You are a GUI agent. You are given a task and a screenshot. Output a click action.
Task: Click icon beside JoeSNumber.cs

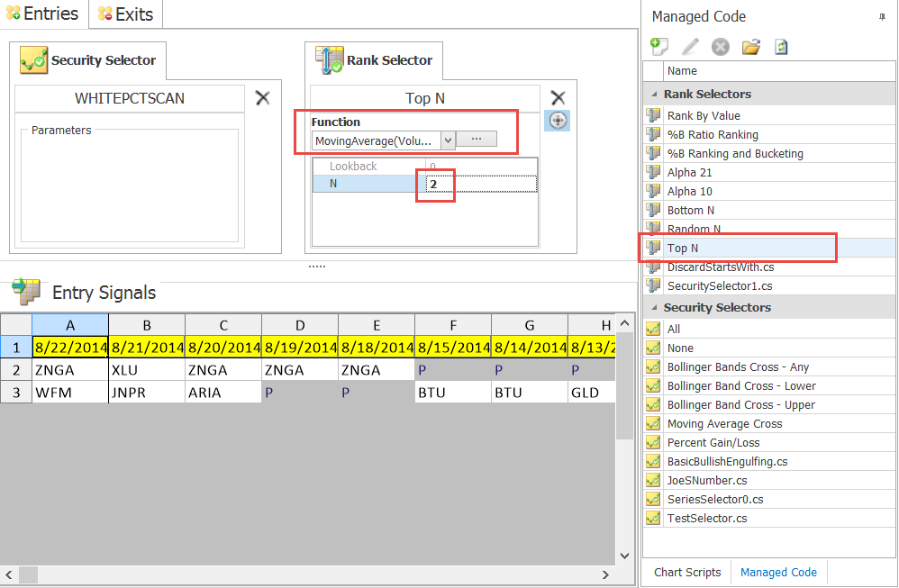point(653,480)
